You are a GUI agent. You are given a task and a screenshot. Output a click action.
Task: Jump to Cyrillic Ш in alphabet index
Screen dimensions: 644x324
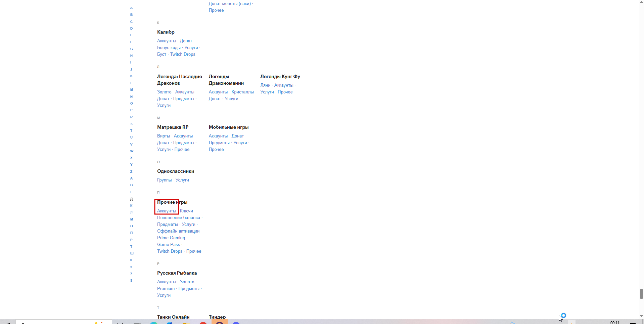(132, 253)
